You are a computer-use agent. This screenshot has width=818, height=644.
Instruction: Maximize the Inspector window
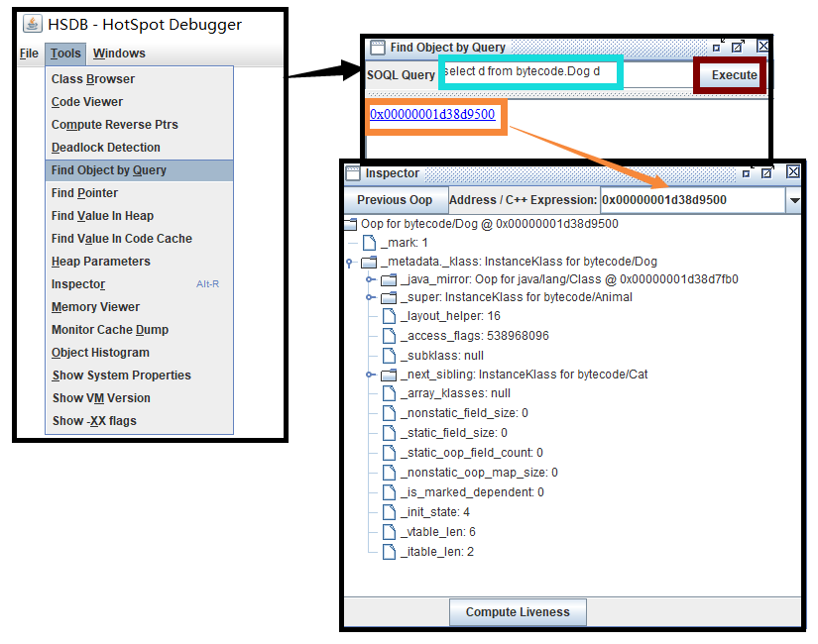(x=767, y=172)
